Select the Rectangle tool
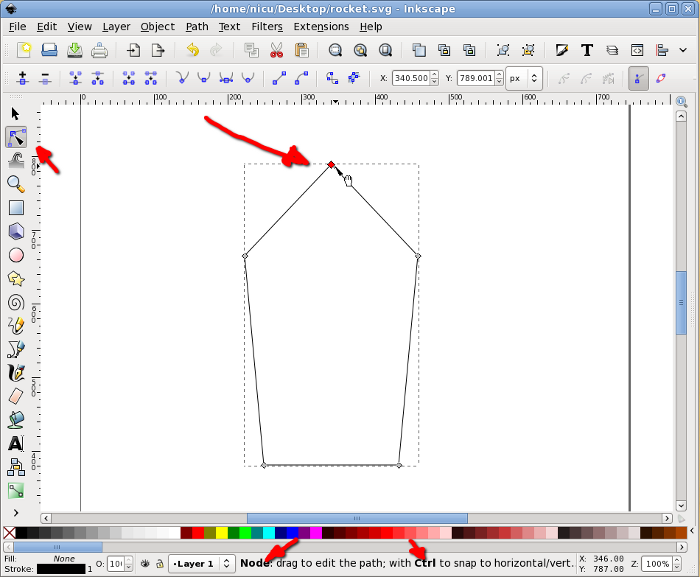Screen dimensions: 700x577 16,208
